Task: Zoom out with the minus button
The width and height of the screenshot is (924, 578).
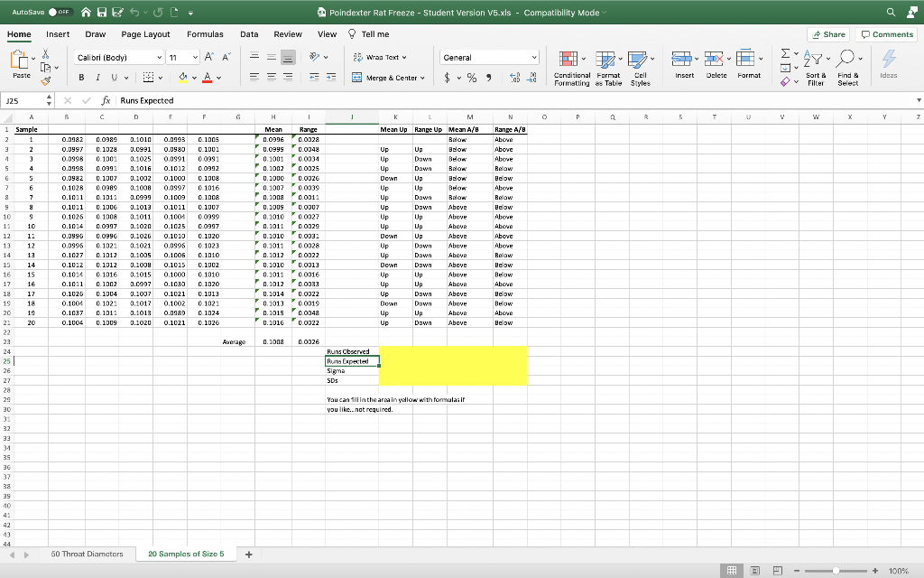Action: (x=797, y=571)
